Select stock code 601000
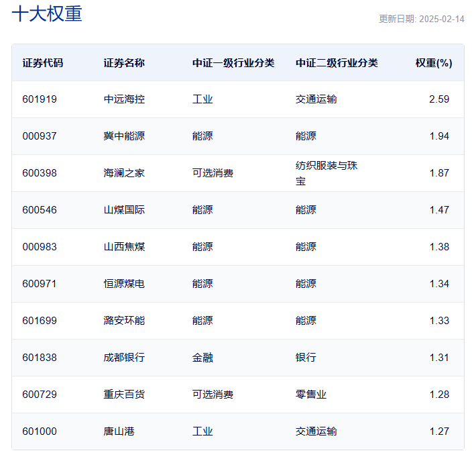 pos(40,431)
